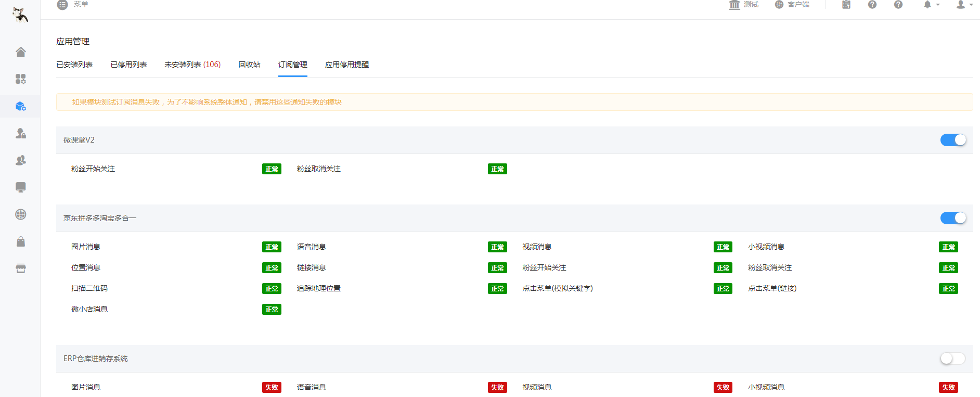Viewport: 980px width, 397px height.
Task: Click the 正常 badge beside 追踪地理位置
Action: (x=497, y=289)
